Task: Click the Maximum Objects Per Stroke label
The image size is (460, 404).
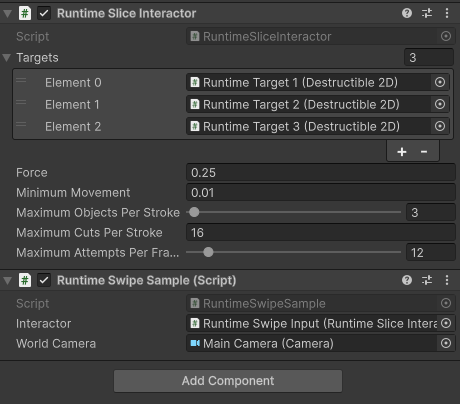Action: pyautogui.click(x=98, y=212)
